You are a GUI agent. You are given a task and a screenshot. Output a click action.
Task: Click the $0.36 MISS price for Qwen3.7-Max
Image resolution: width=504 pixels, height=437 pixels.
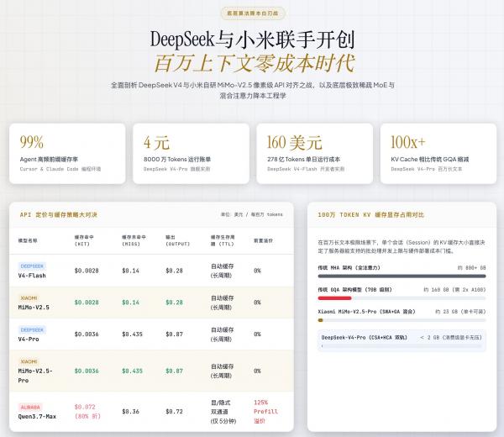click(x=130, y=412)
